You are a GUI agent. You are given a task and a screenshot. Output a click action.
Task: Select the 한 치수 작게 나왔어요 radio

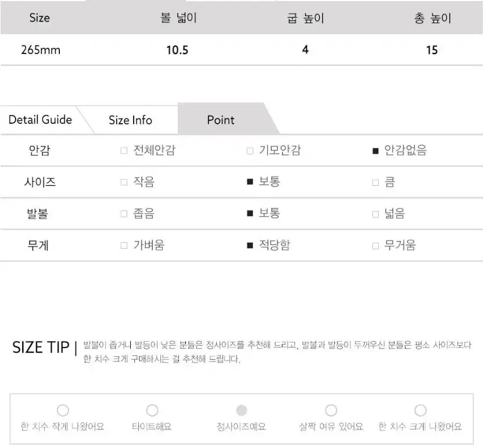[63, 411]
